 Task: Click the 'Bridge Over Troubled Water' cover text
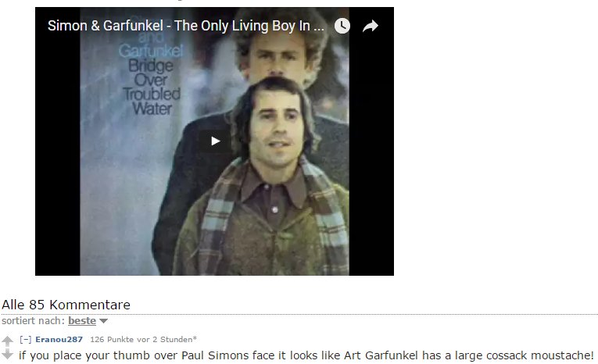tap(152, 87)
